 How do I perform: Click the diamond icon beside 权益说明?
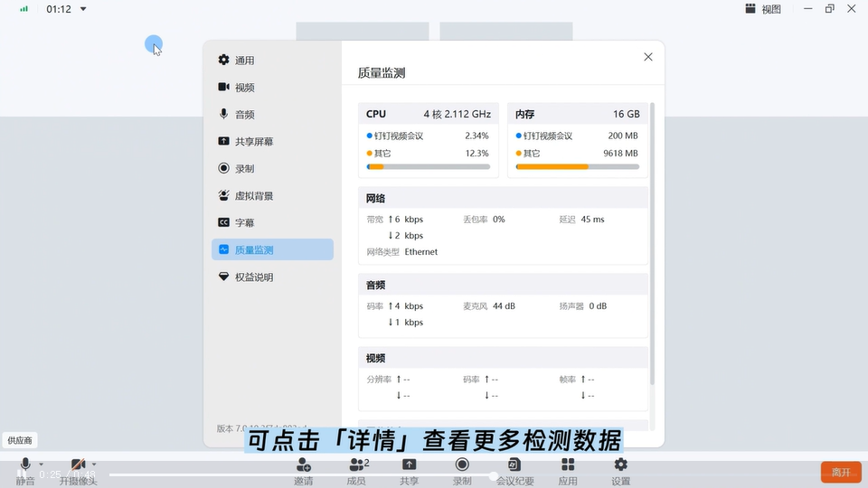click(223, 277)
